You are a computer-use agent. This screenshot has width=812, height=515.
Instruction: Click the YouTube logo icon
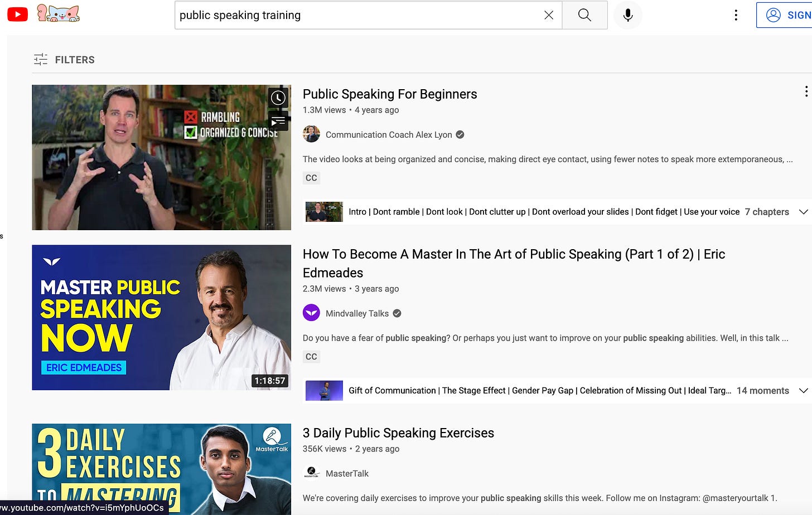pyautogui.click(x=17, y=14)
